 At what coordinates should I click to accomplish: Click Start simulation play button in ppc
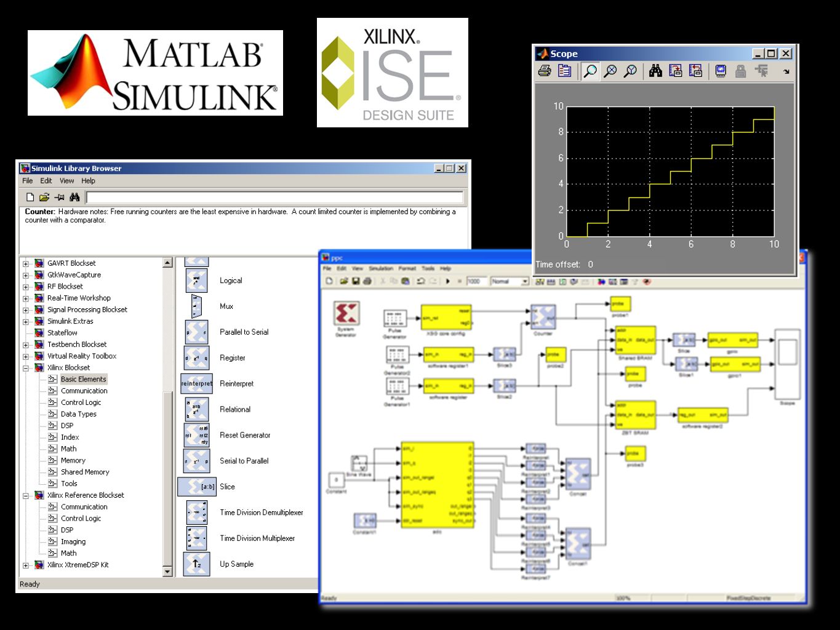pyautogui.click(x=448, y=281)
